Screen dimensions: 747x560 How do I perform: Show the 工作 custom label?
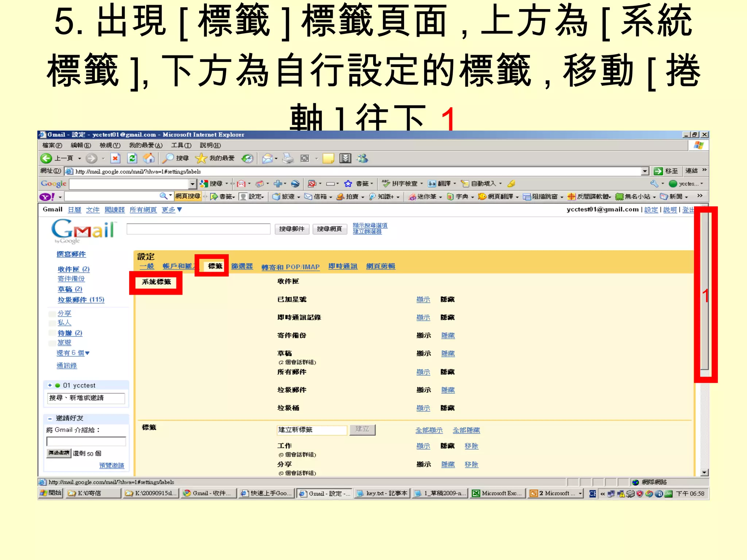[423, 446]
